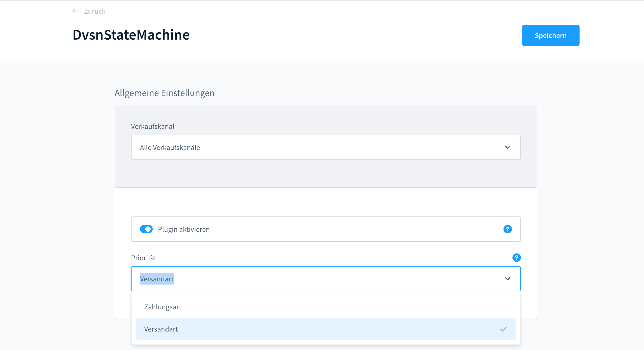Click the Zurück back arrow icon
644x350 pixels.
(76, 11)
